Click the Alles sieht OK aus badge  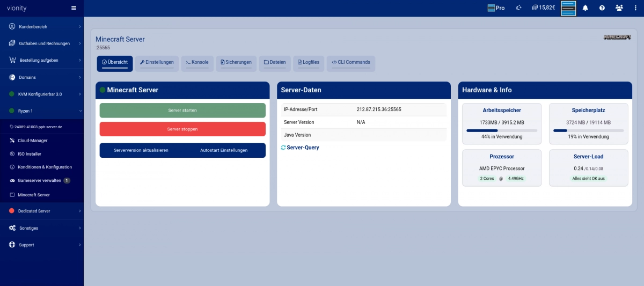(589, 178)
